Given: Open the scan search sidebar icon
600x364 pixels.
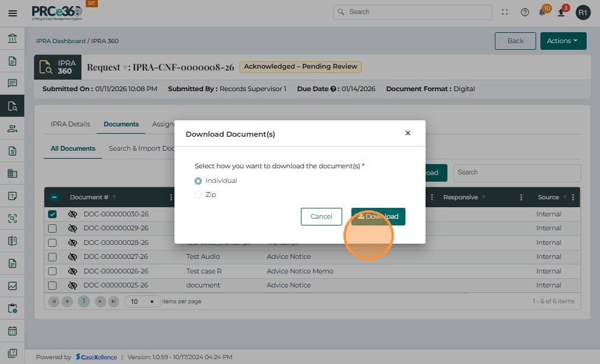Looking at the screenshot, I should pyautogui.click(x=12, y=218).
